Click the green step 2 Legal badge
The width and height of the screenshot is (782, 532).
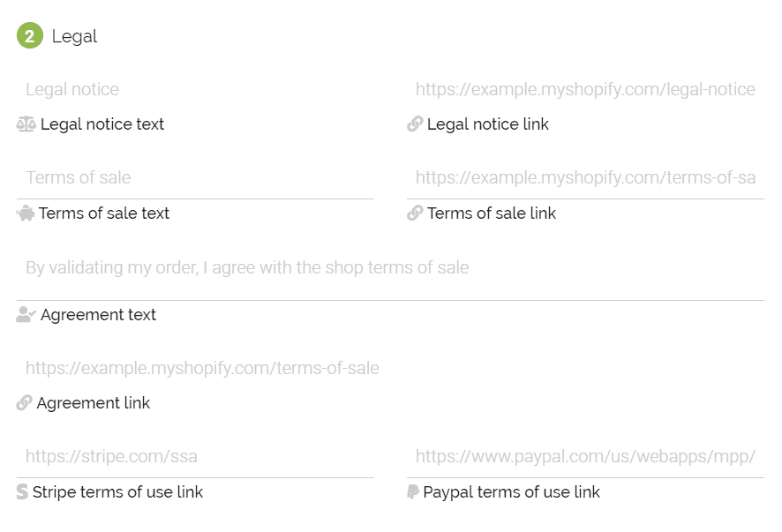click(30, 36)
